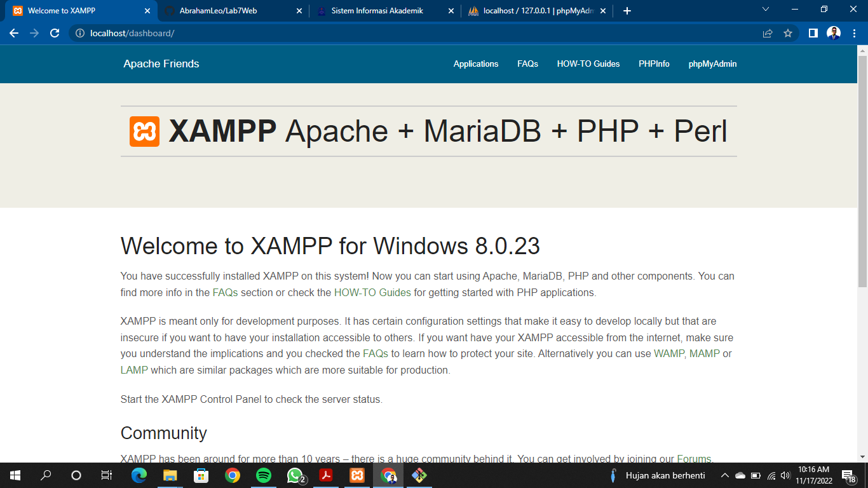Viewport: 868px width, 488px height.
Task: Go back using the browser back arrow
Action: (x=14, y=33)
